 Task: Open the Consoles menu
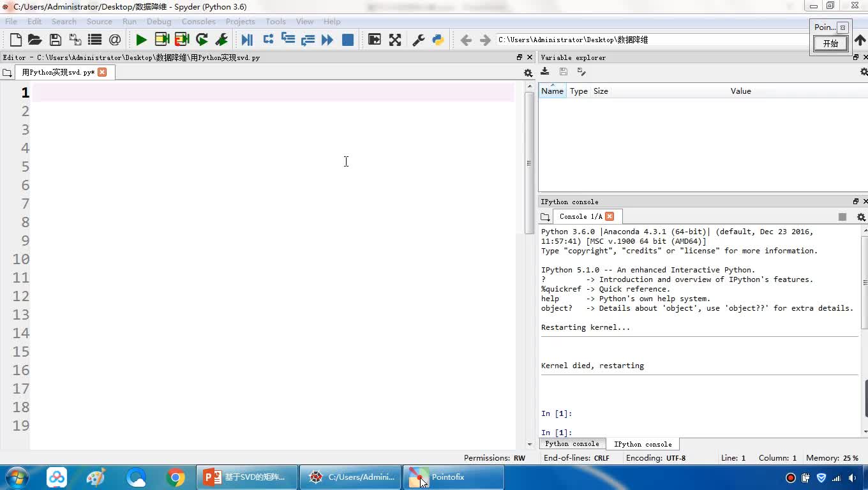pyautogui.click(x=198, y=21)
